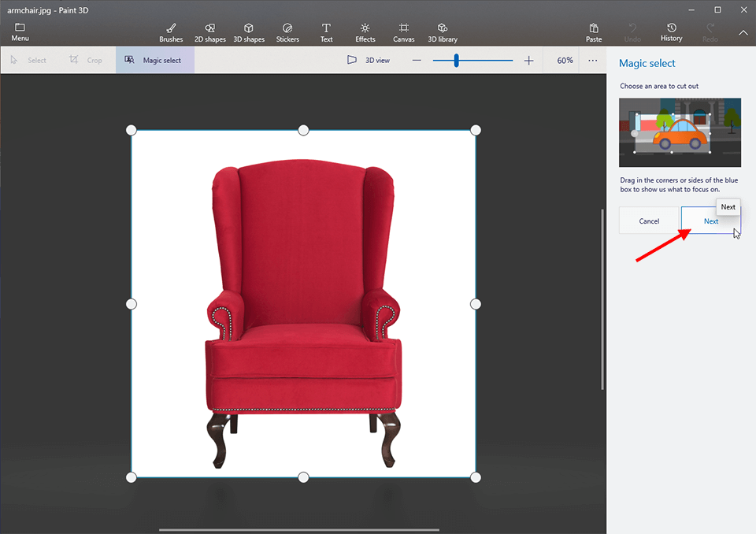Open the Effects panel
Image resolution: width=756 pixels, height=534 pixels.
[x=365, y=32]
